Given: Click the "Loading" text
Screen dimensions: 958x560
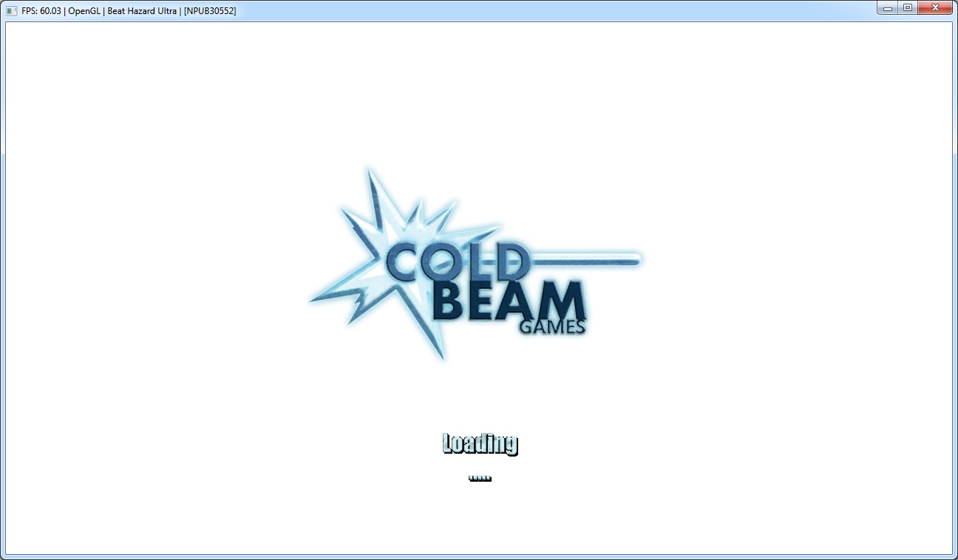Looking at the screenshot, I should [480, 443].
